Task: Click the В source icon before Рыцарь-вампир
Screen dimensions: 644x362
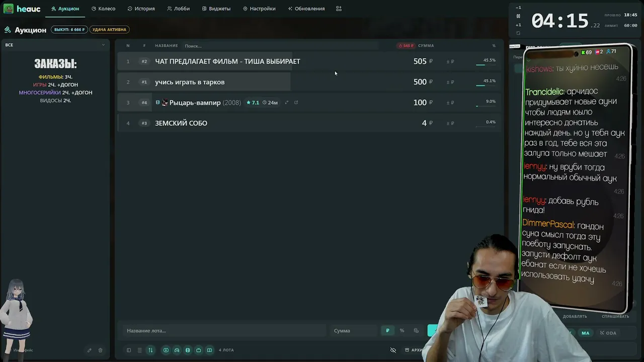Action: coord(157,103)
